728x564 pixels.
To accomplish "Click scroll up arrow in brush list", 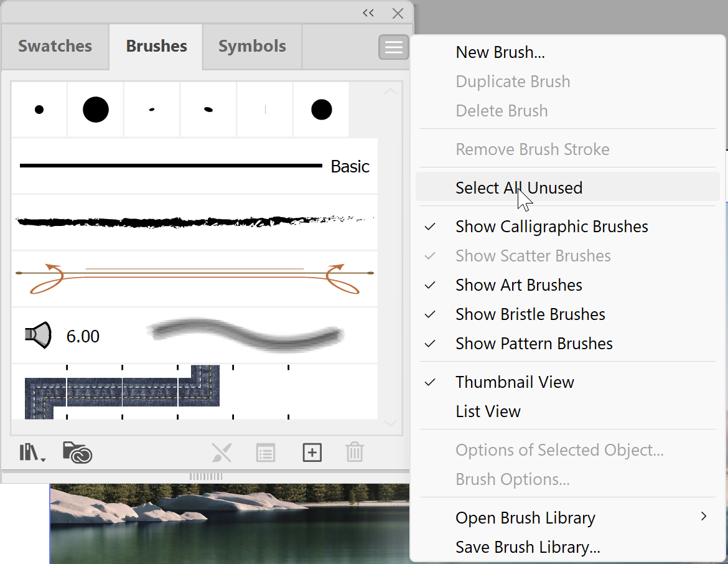I will 390,92.
